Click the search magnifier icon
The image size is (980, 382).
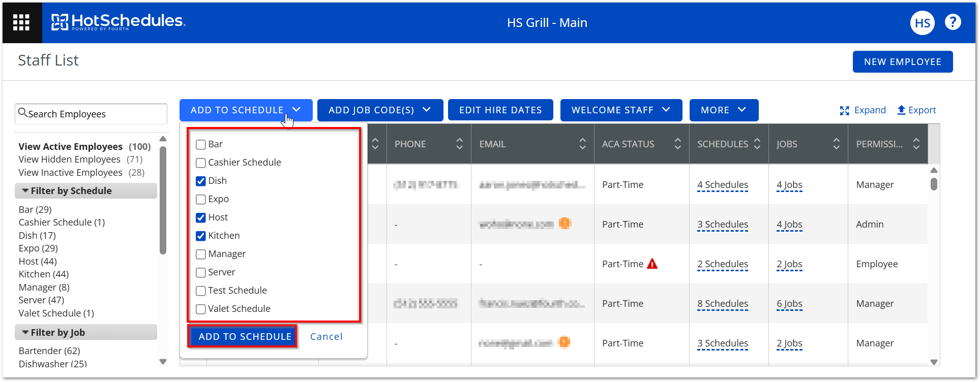[x=22, y=112]
